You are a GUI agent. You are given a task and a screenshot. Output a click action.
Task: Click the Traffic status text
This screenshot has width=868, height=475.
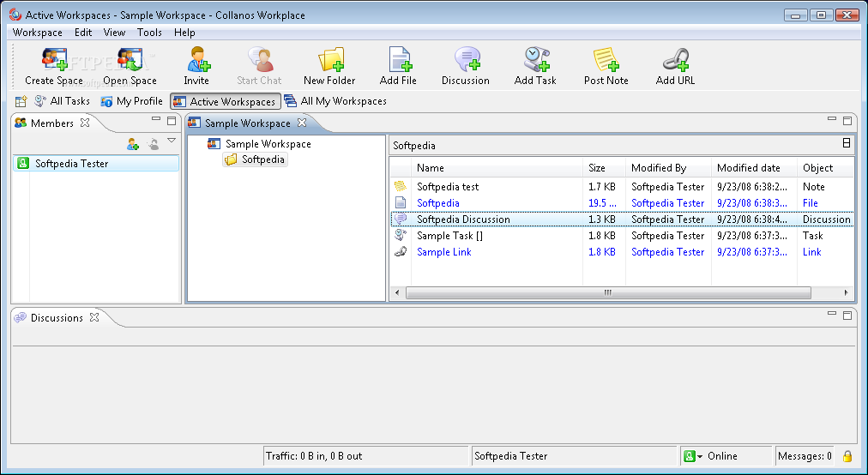pyautogui.click(x=314, y=456)
